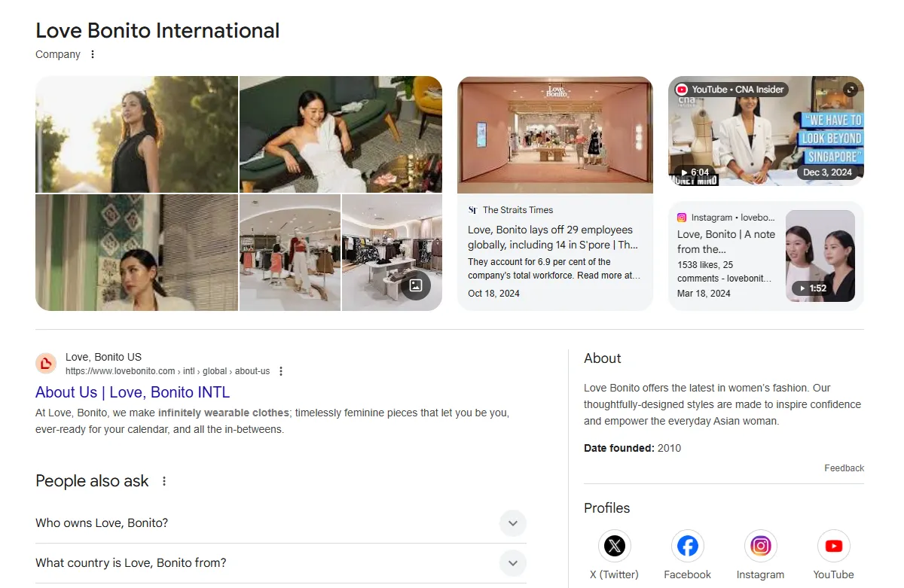Click the Feedback link in About panel

tap(844, 468)
